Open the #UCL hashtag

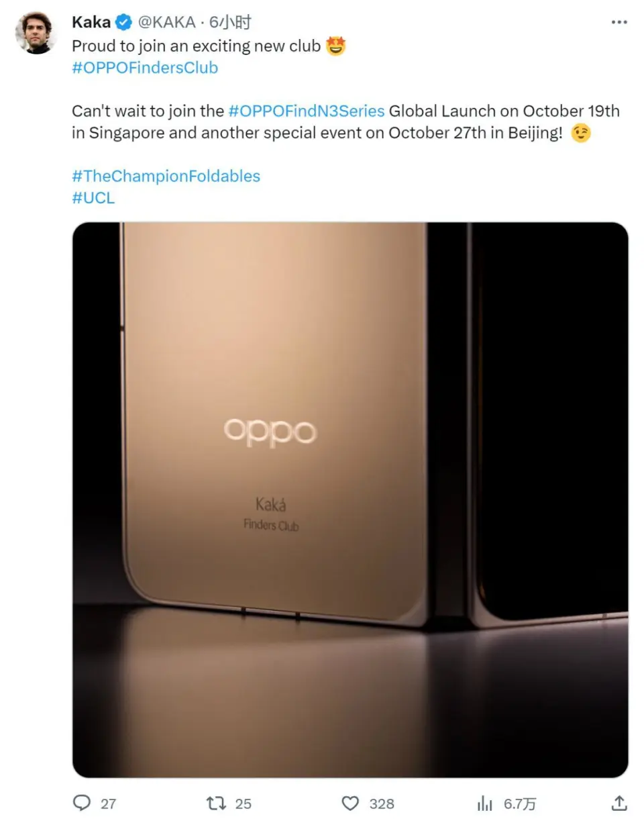coord(93,197)
